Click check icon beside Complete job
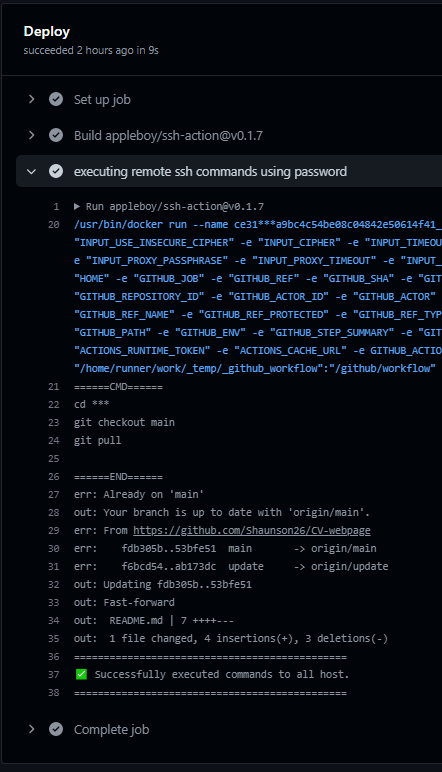The width and height of the screenshot is (442, 772). [x=56, y=729]
